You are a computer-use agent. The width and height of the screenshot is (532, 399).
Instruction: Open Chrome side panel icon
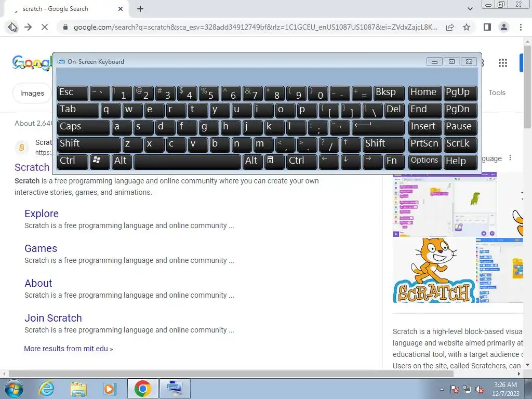[487, 27]
